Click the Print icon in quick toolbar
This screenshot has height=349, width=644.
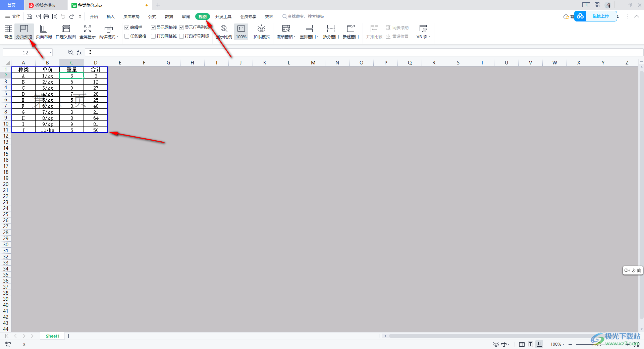tap(46, 16)
